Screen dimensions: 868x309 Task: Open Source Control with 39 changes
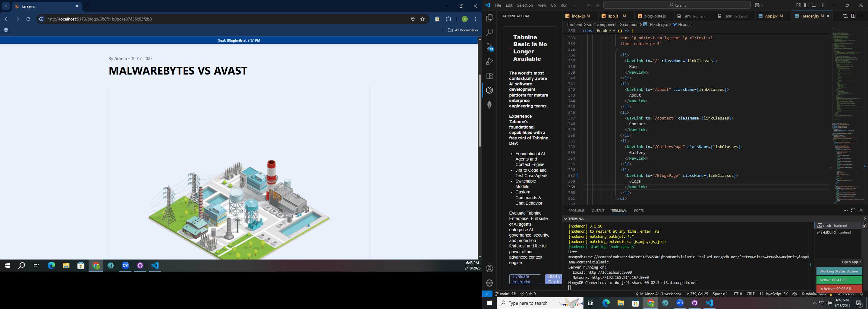coord(489,47)
